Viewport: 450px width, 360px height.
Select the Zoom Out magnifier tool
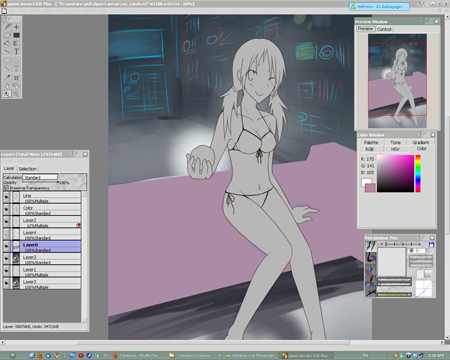pyautogui.click(x=16, y=94)
